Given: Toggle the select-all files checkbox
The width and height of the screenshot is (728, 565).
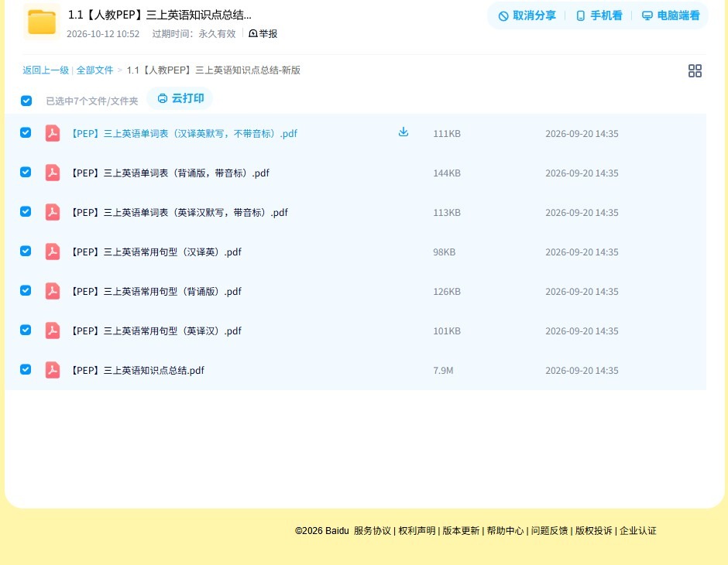Looking at the screenshot, I should pyautogui.click(x=26, y=101).
